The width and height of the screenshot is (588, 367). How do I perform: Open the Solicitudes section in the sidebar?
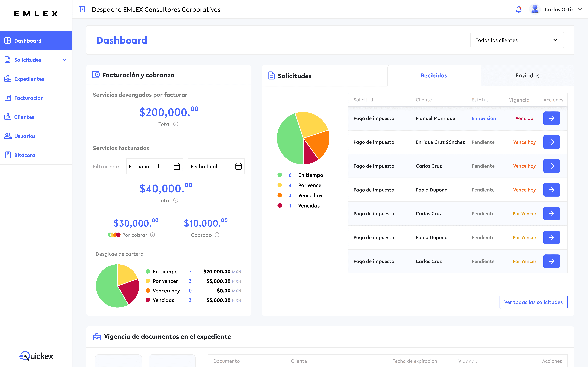click(27, 60)
